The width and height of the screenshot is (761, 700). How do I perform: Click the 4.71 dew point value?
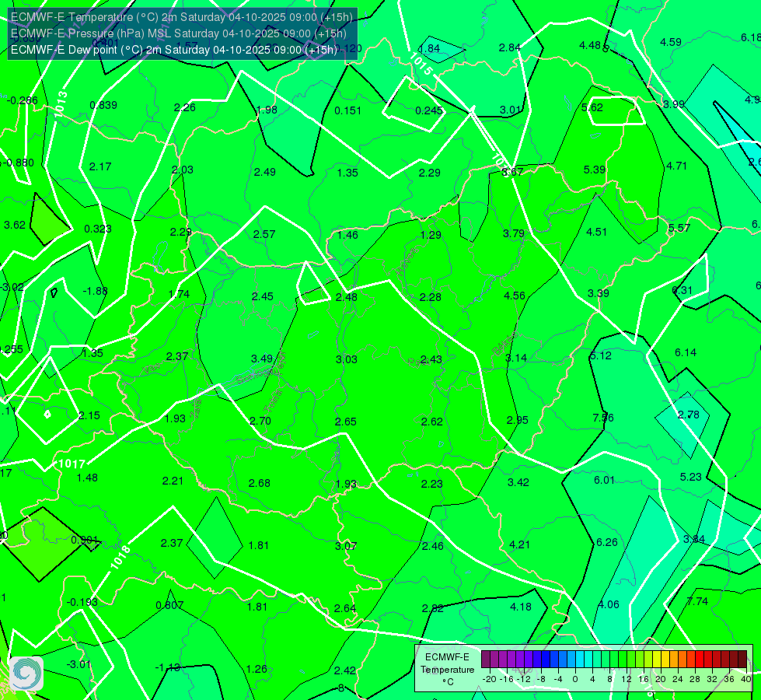coord(676,166)
